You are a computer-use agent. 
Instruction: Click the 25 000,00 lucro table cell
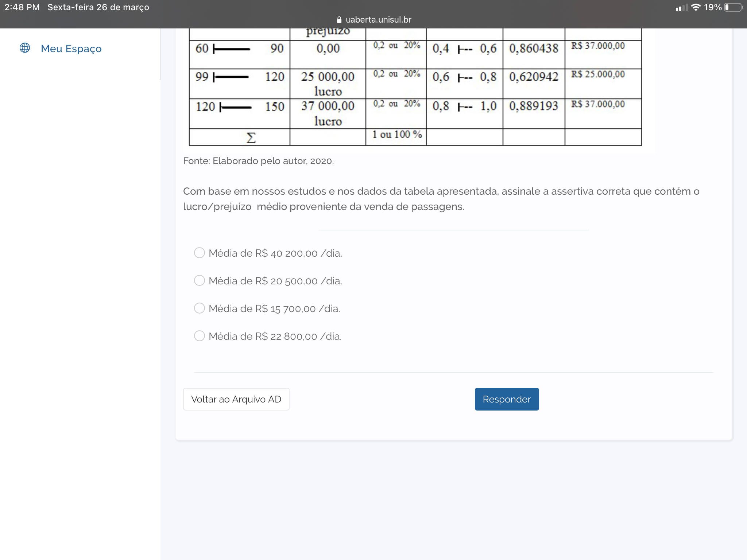(x=328, y=83)
